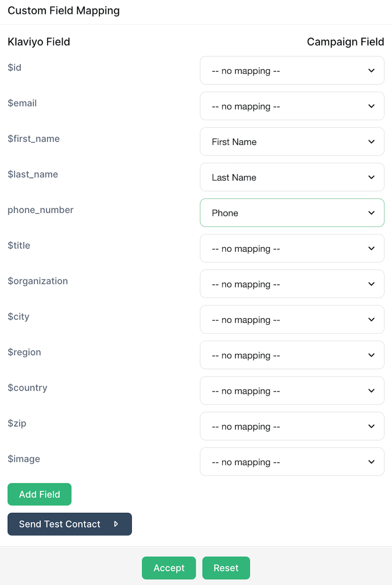Click the Send Test Contact button
This screenshot has height=585, width=392.
(69, 524)
